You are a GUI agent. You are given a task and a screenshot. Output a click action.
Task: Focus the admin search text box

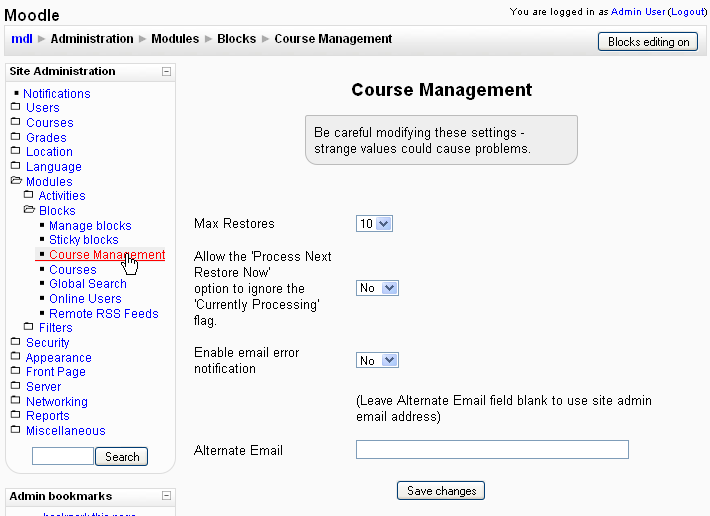pyautogui.click(x=63, y=456)
